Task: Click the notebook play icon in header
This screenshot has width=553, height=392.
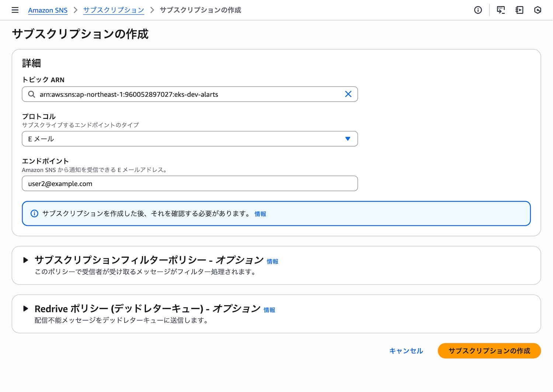Action: click(519, 10)
